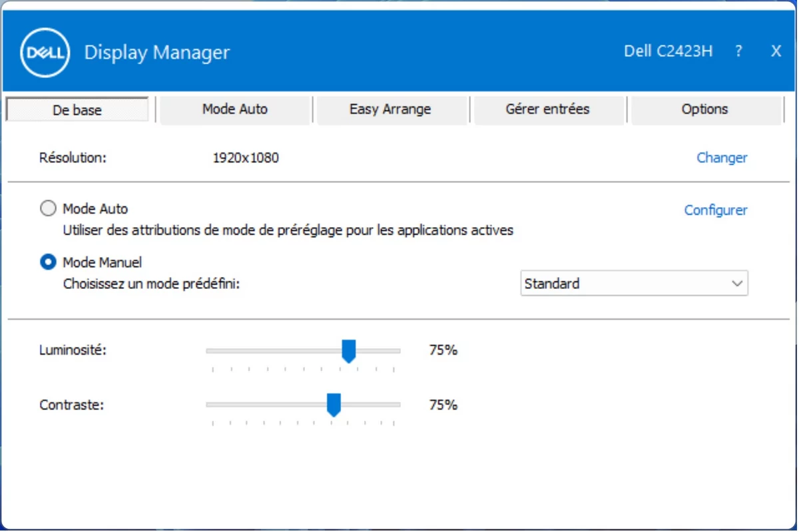Open the Standard preset mode dropdown
The height and width of the screenshot is (532, 799).
(x=634, y=283)
